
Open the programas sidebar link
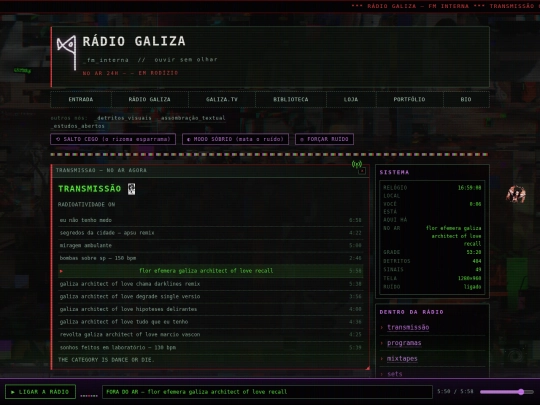[x=404, y=343]
